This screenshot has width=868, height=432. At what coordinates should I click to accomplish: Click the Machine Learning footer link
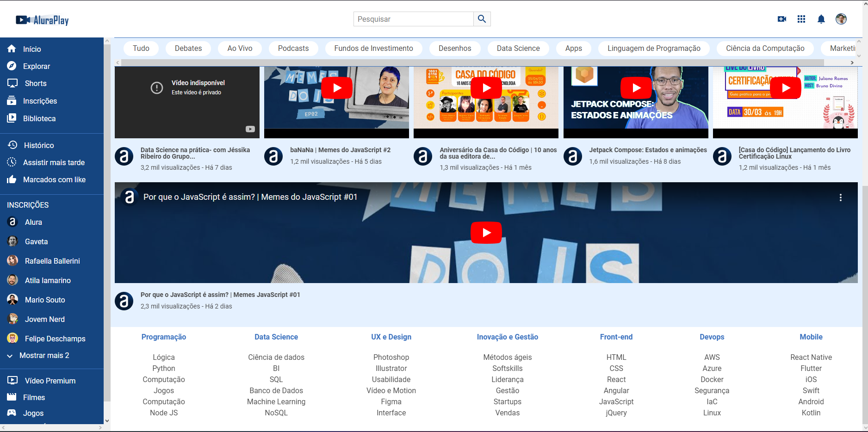pos(276,401)
